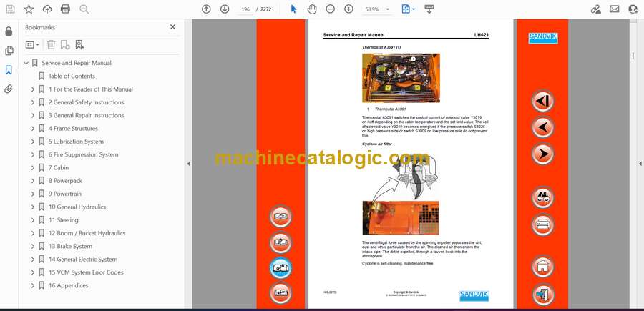
Task: Click the share link icon
Action: click(595, 9)
